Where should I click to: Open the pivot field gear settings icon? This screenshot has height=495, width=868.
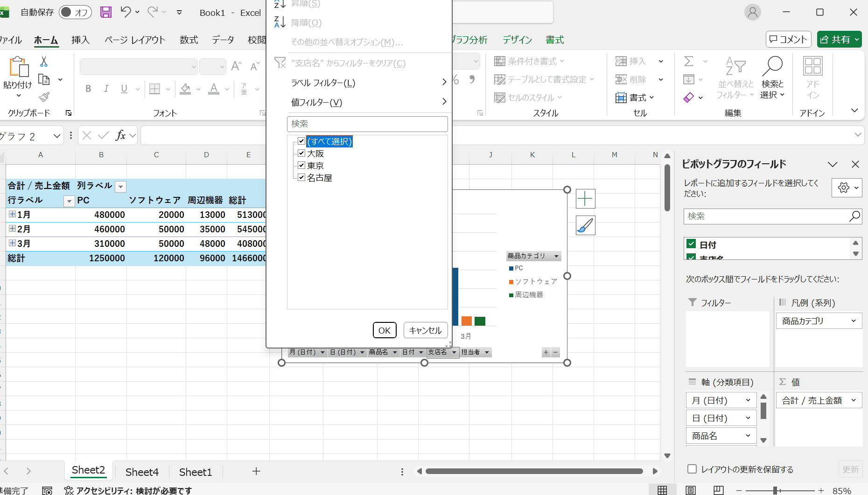pos(844,188)
